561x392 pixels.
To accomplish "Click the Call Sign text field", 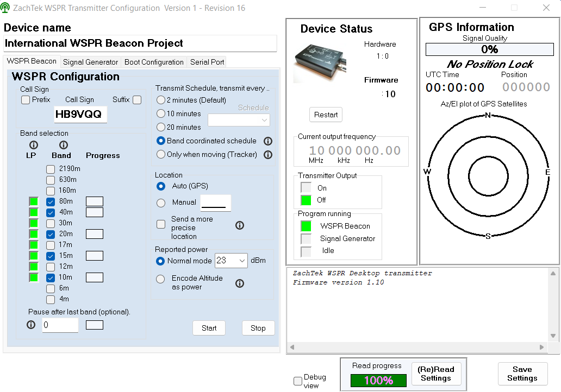I will tap(81, 115).
